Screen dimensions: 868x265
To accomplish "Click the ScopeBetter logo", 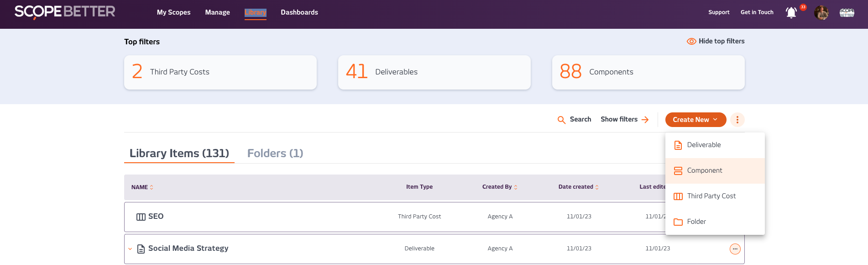I will (65, 12).
